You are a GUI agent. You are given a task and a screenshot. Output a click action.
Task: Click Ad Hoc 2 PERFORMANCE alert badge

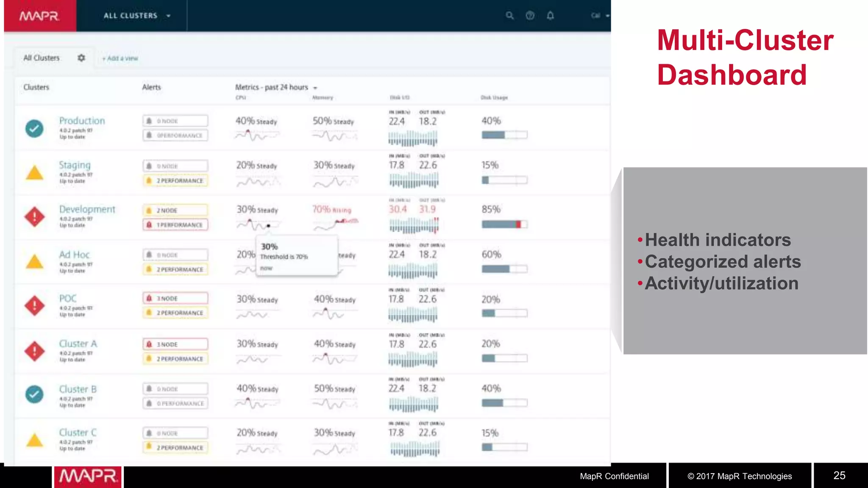[x=175, y=269]
